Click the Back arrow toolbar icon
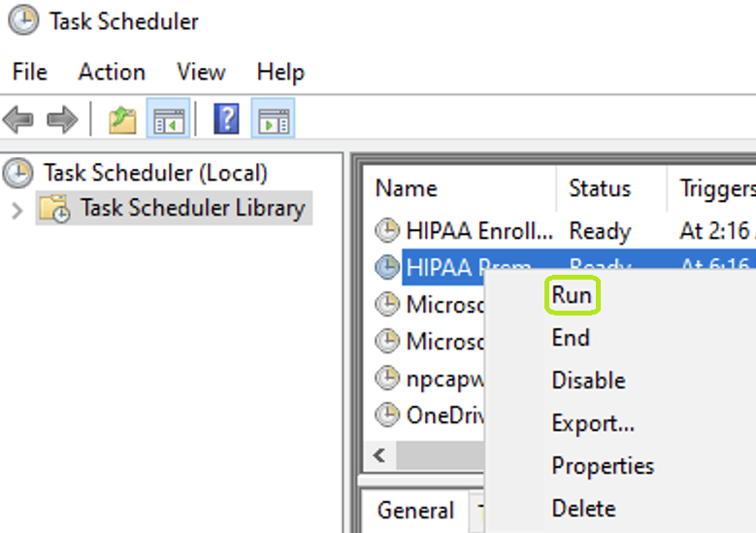This screenshot has height=533, width=756. (17, 119)
